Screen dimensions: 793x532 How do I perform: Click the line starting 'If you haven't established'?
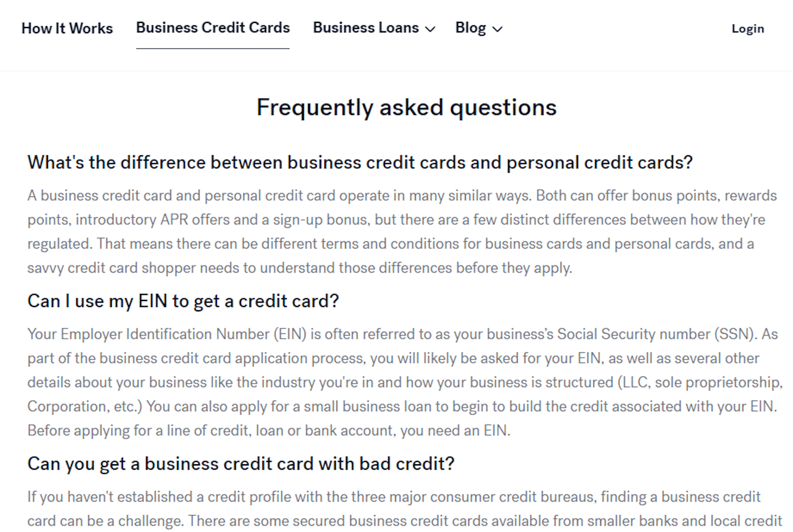394,497
